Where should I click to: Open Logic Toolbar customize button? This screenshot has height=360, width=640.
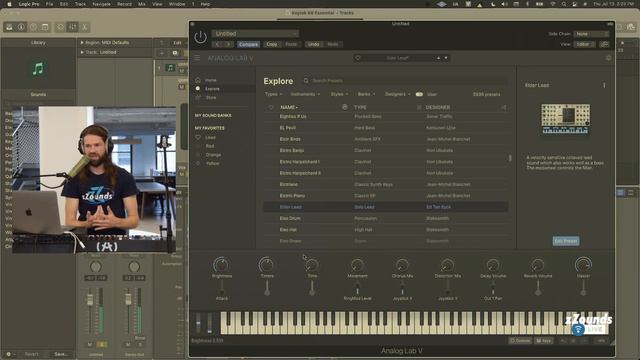[x=45, y=27]
